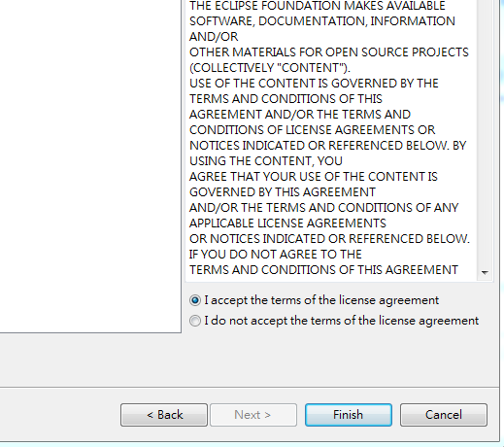Viewport: 504px width, 447px height.
Task: Select the accept license terms radio button
Action: (195, 300)
